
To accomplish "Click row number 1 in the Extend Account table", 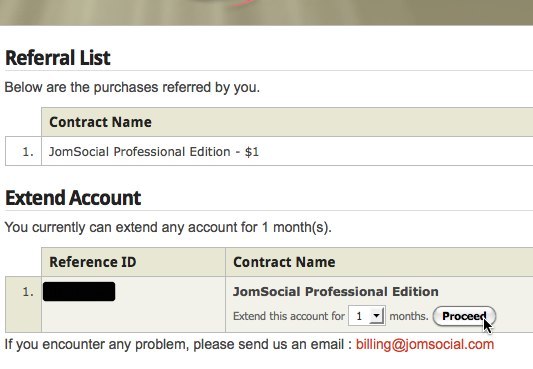I will pyautogui.click(x=28, y=292).
